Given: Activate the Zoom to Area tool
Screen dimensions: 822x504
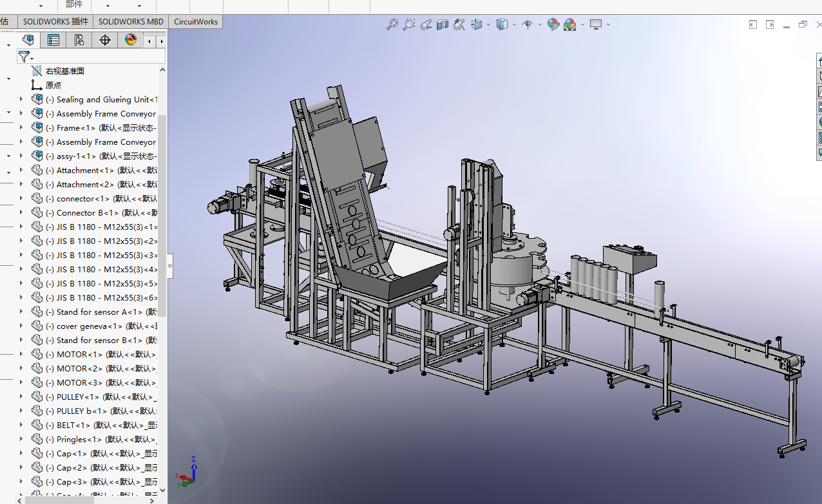Looking at the screenshot, I should pos(408,24).
